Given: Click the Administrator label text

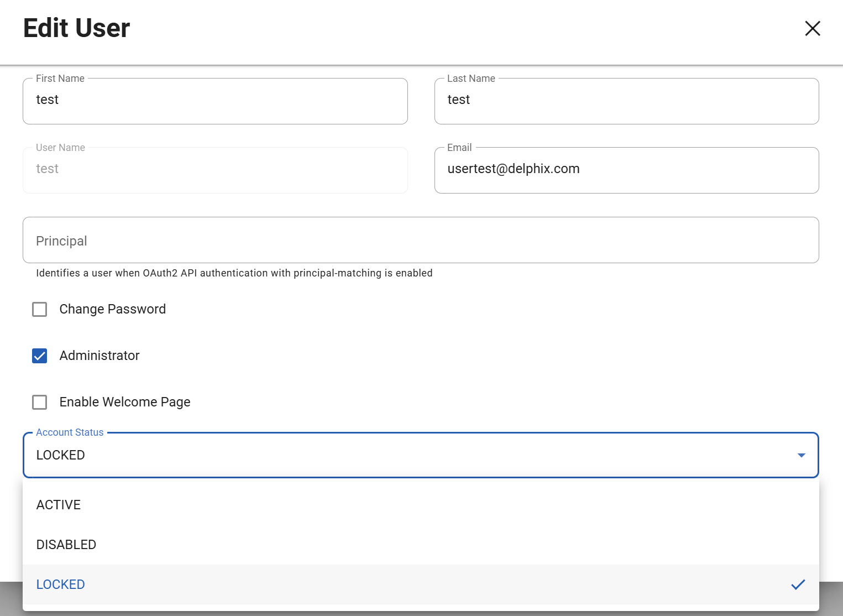Looking at the screenshot, I should pos(100,356).
